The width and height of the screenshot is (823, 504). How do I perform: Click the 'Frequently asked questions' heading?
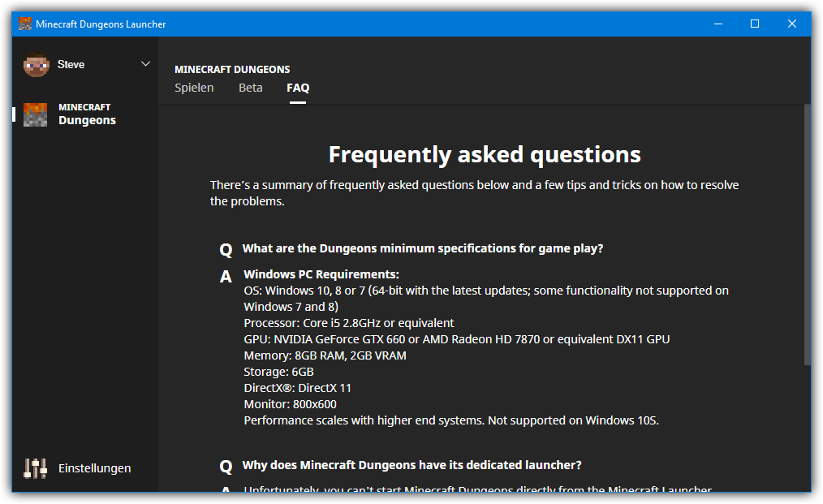coord(485,154)
